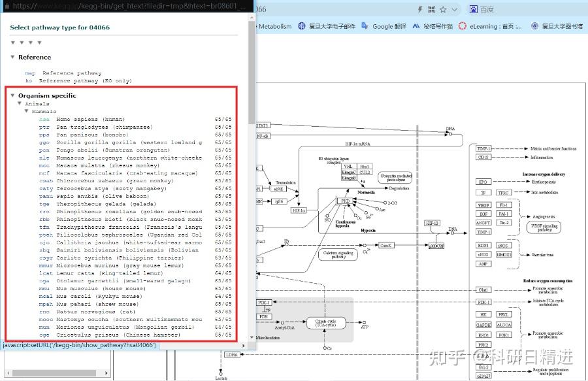Click the VEGF gene box in pathway map
Viewport: 588px width, 381px height.
[483, 205]
